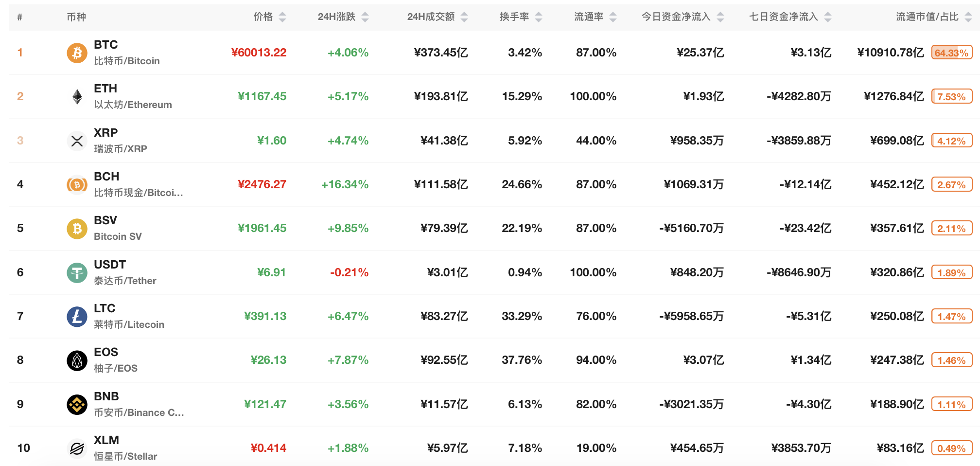Sort by 流通率 using sort arrows
This screenshot has height=466, width=980.
point(612,17)
